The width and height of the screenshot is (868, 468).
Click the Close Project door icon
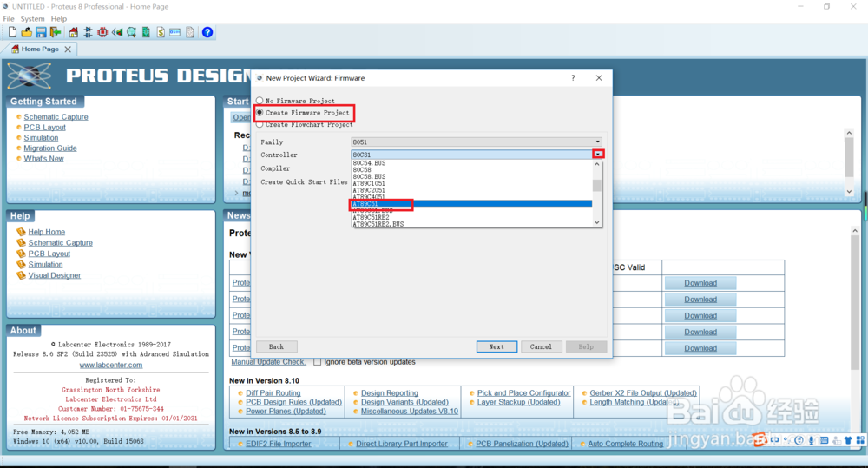[56, 32]
